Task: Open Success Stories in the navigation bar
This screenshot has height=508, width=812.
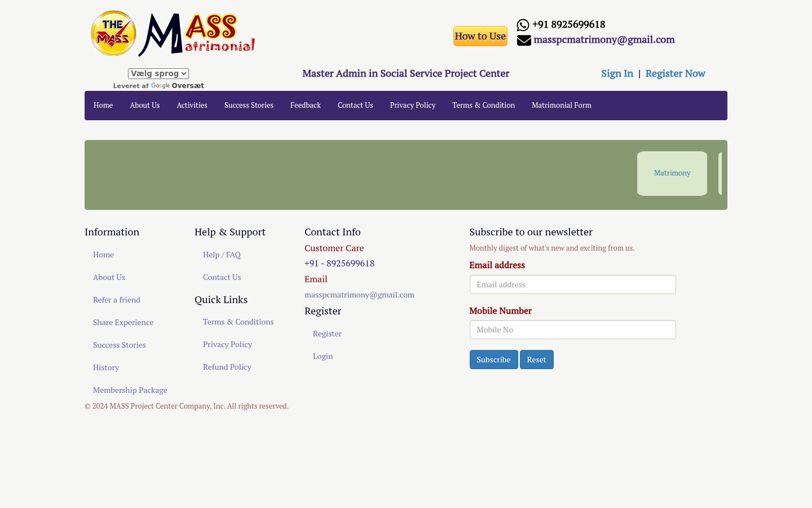Action: point(249,106)
